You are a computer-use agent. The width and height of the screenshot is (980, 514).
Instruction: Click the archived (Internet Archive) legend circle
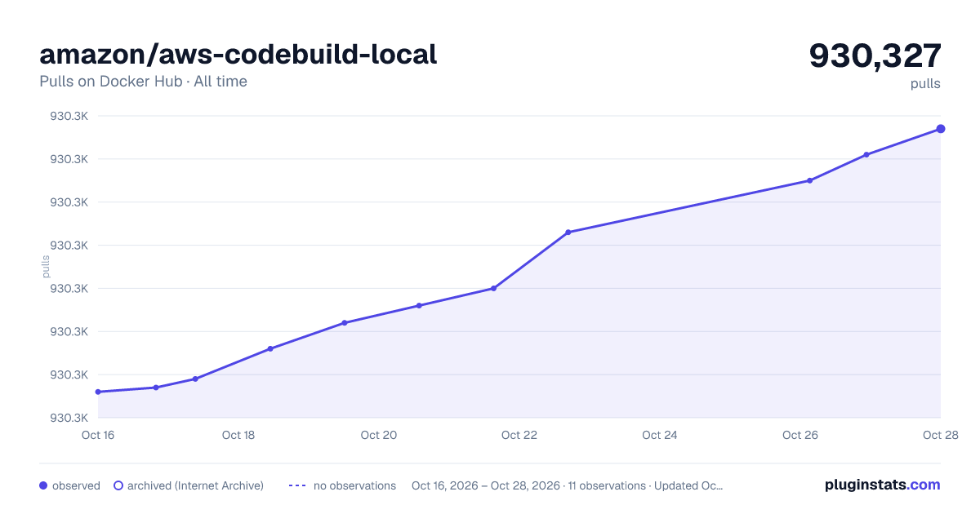point(118,485)
